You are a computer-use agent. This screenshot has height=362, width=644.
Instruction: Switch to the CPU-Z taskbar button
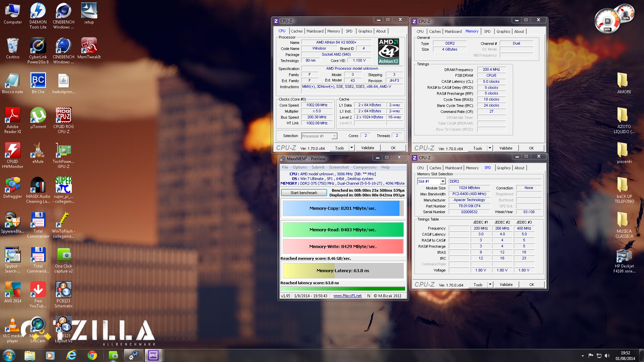(153, 355)
